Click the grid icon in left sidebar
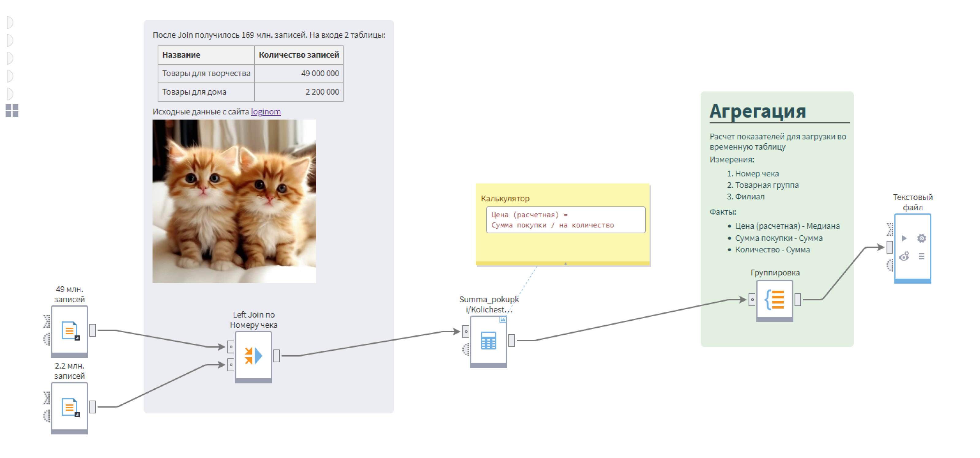Image resolution: width=980 pixels, height=458 pixels. click(12, 111)
